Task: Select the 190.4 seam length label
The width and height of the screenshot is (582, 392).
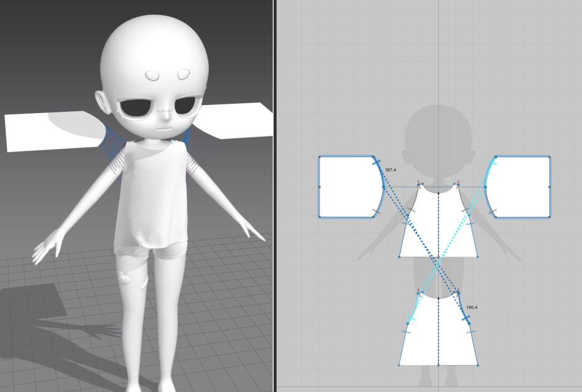Action: coord(471,308)
